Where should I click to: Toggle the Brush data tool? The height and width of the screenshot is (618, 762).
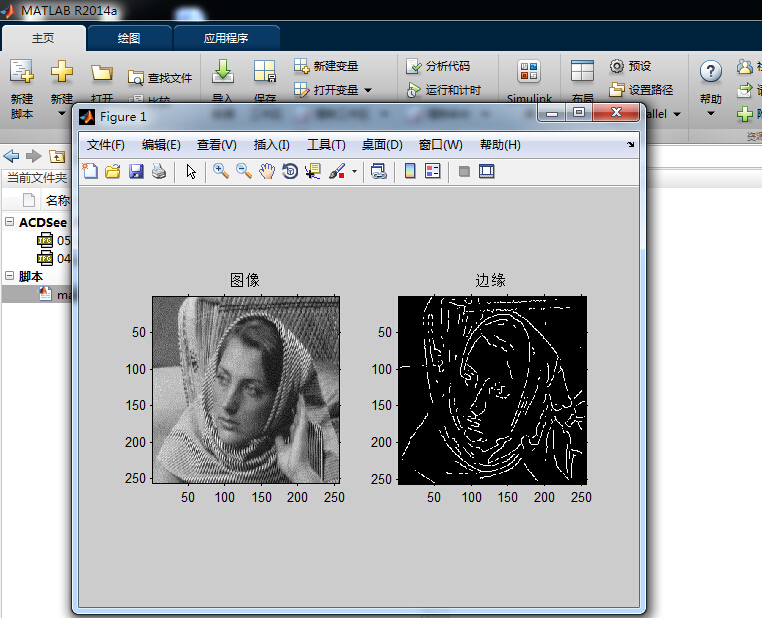coord(337,172)
